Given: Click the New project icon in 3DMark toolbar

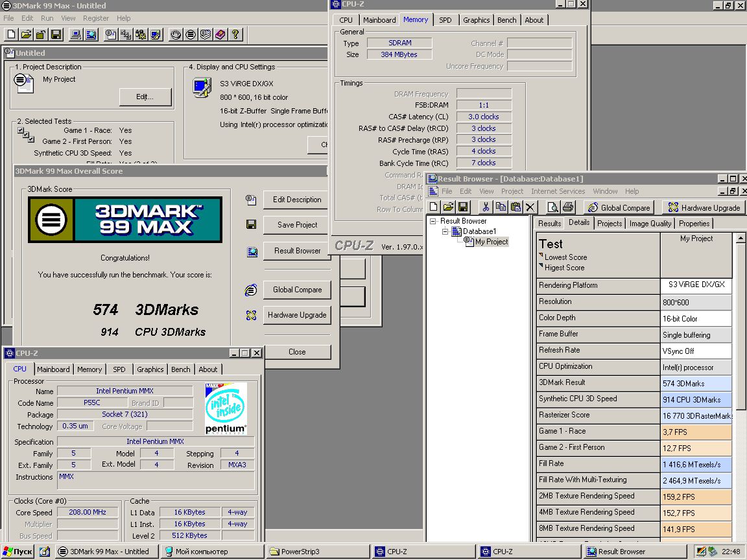Looking at the screenshot, I should coord(12,34).
